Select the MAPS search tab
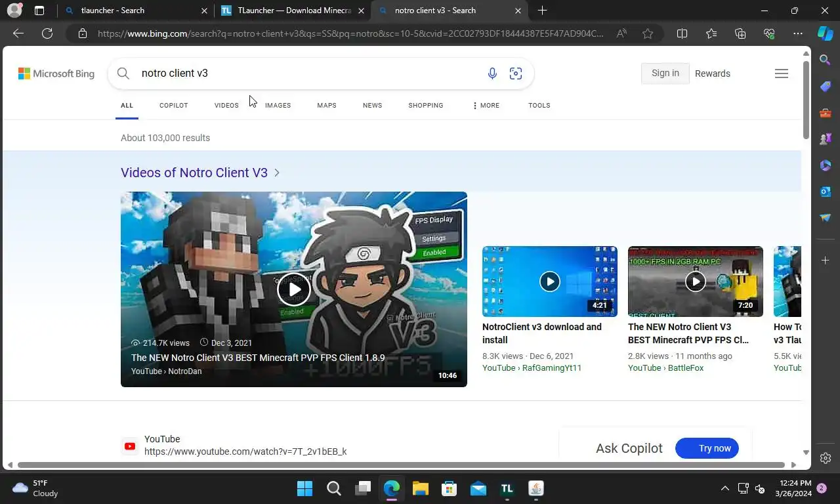Viewport: 840px width, 504px height. tap(327, 105)
